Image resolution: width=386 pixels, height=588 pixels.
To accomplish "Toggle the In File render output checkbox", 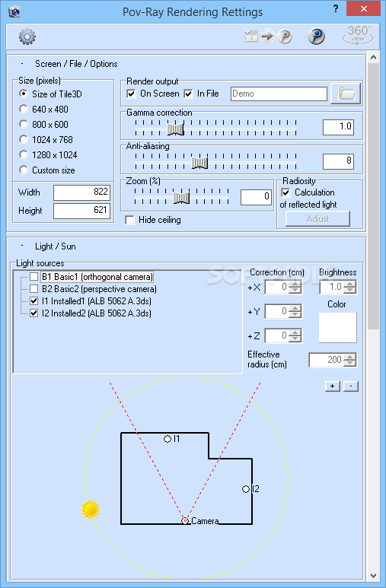I will click(x=188, y=94).
